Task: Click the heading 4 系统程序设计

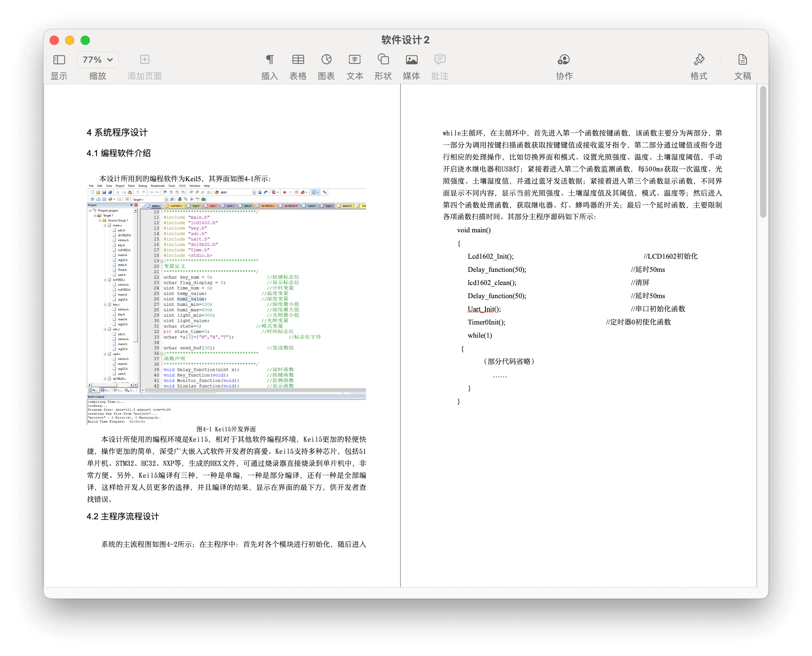Action: 117,132
